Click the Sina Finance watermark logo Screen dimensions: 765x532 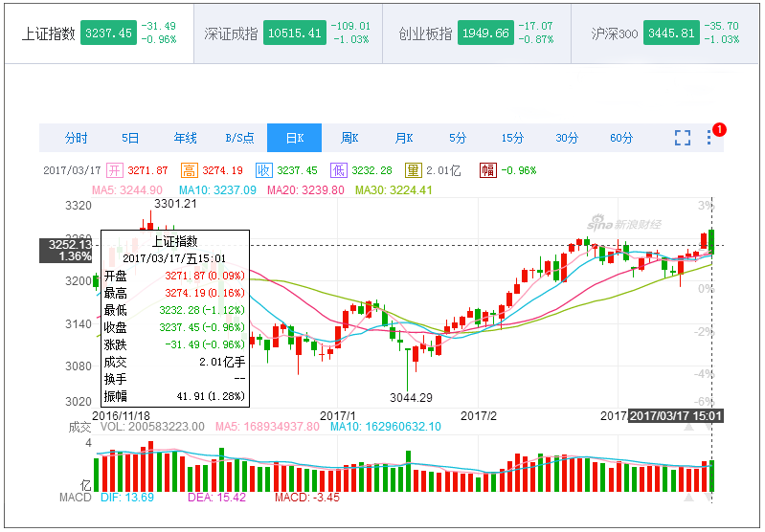(x=623, y=224)
